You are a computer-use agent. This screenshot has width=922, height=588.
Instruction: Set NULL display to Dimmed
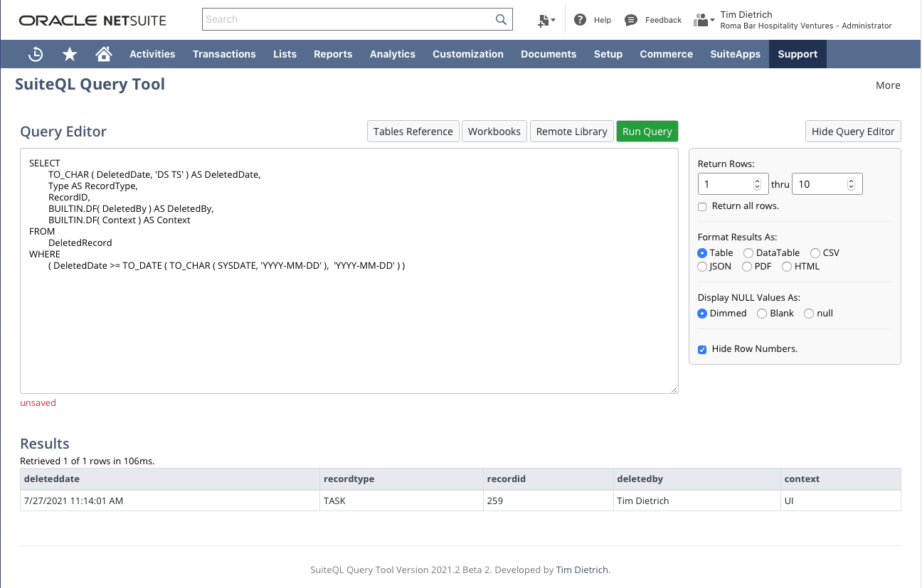coord(702,314)
